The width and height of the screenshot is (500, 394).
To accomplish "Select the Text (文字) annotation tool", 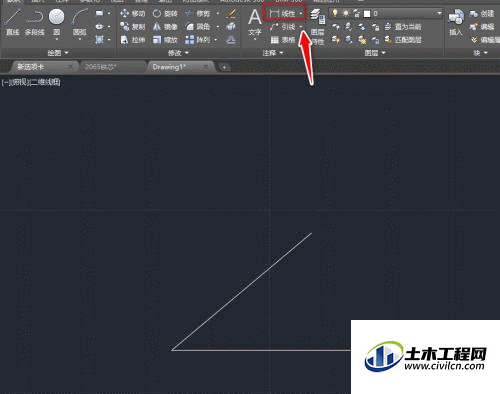I will click(255, 23).
